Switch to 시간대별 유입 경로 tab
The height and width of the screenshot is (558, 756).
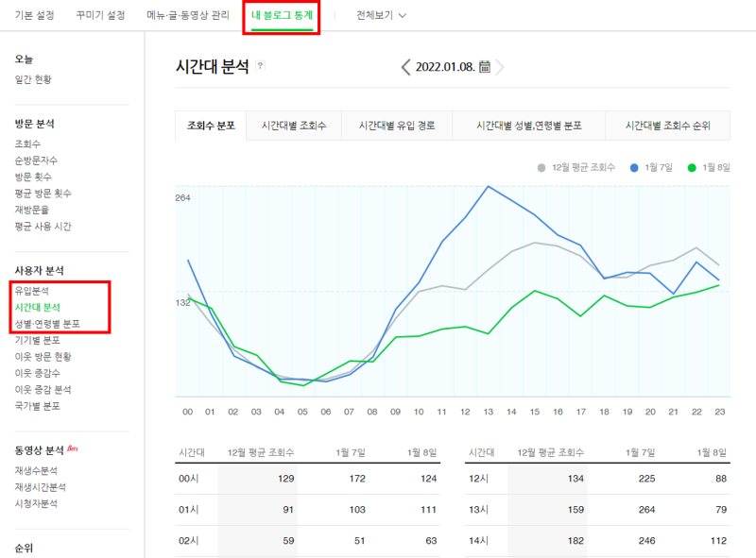pyautogui.click(x=397, y=126)
